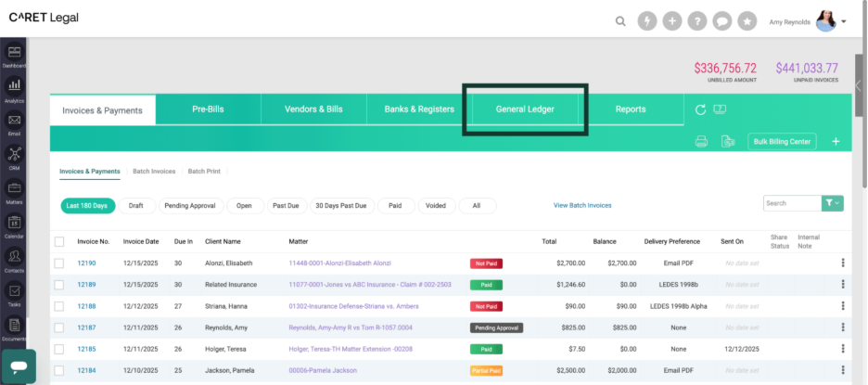The height and width of the screenshot is (385, 868).
Task: Open the Batch Print sub-tab
Action: coord(204,172)
